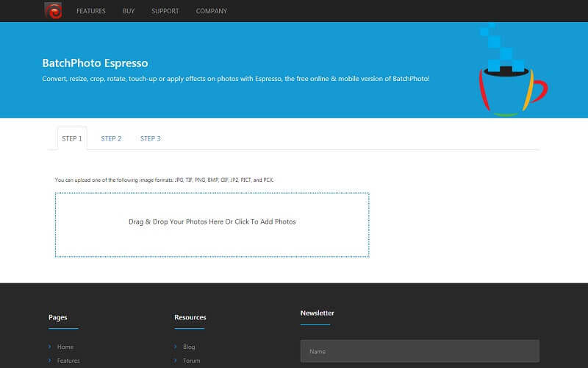The width and height of the screenshot is (588, 368).
Task: Click the chevron beside the Features link
Action: tap(49, 360)
